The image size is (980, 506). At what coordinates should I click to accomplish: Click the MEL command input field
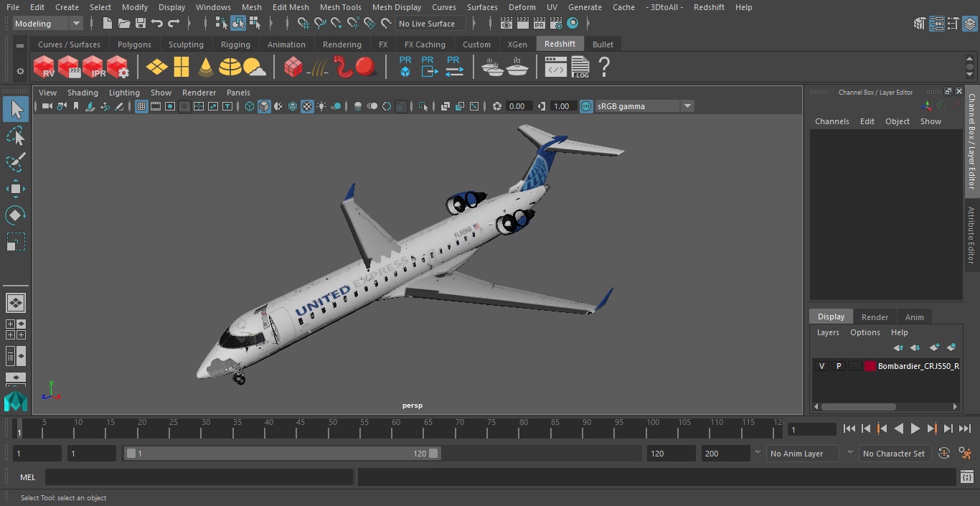coord(199,477)
